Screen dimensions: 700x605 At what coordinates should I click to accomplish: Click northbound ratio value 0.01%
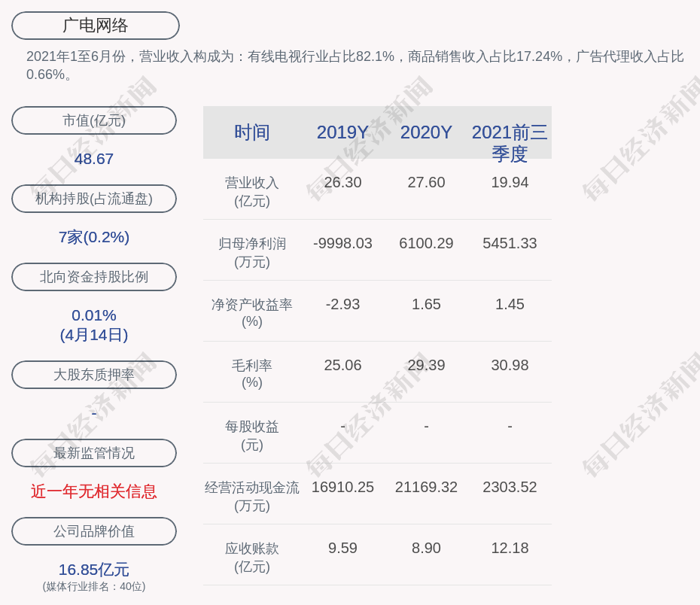[94, 315]
